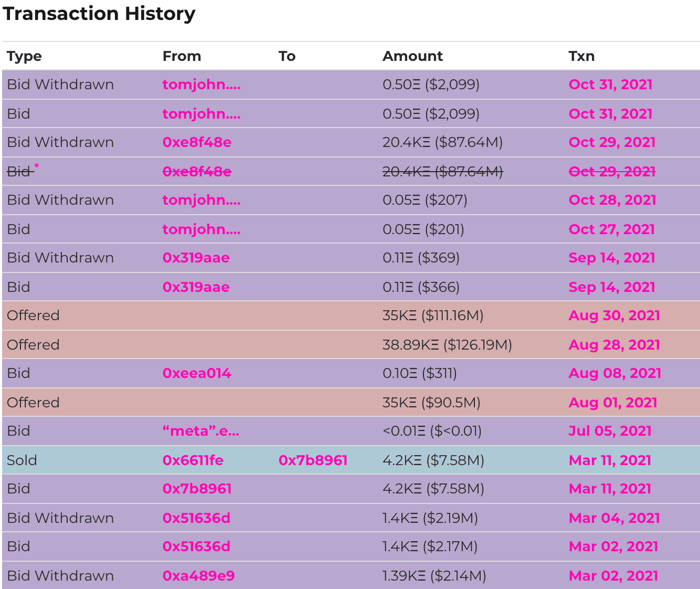Open the 0xa489e9 bidder address

198,576
